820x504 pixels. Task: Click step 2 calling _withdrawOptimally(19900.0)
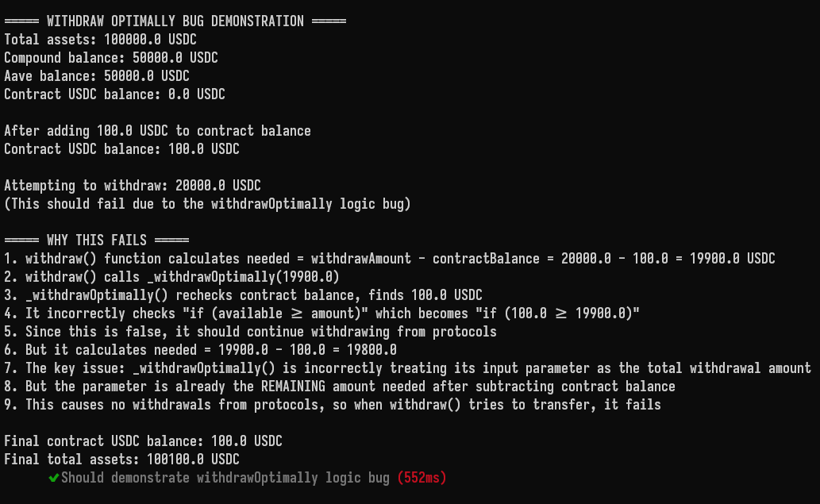pyautogui.click(x=172, y=277)
